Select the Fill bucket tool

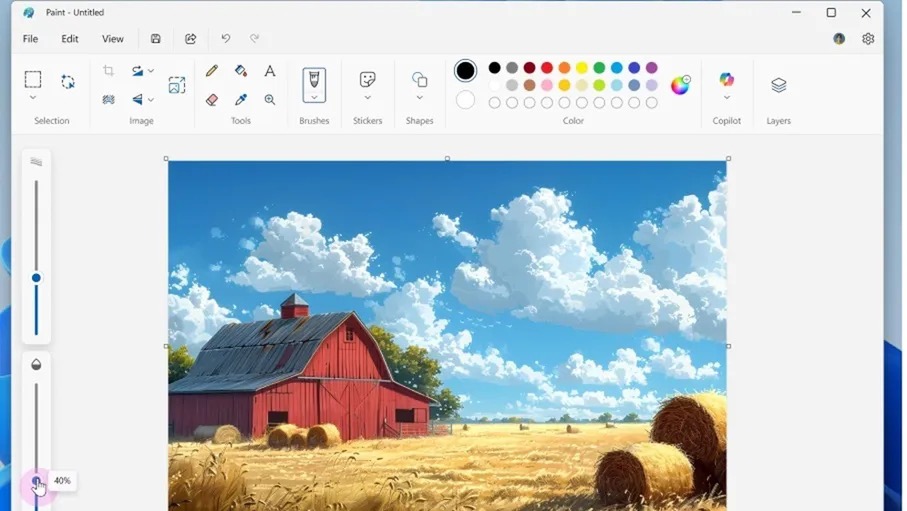[x=241, y=71]
